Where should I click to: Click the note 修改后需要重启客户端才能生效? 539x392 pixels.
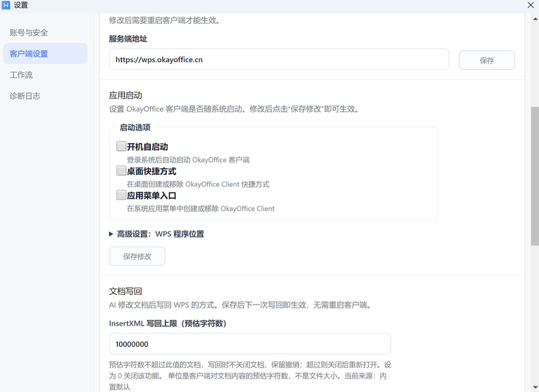pos(165,20)
